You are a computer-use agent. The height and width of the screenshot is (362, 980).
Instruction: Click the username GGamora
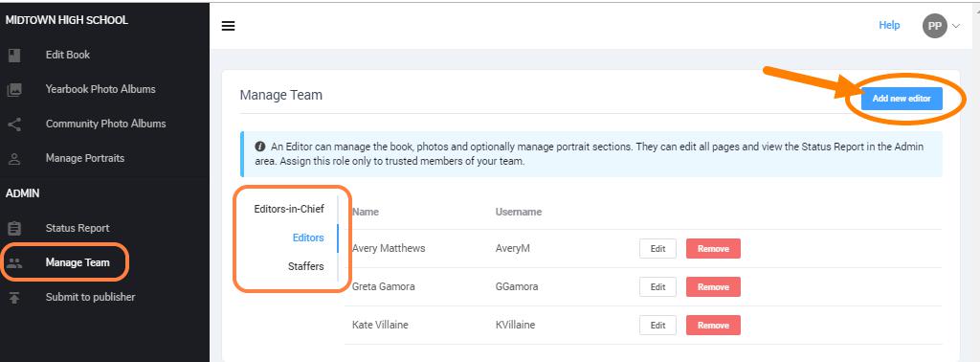[517, 287]
